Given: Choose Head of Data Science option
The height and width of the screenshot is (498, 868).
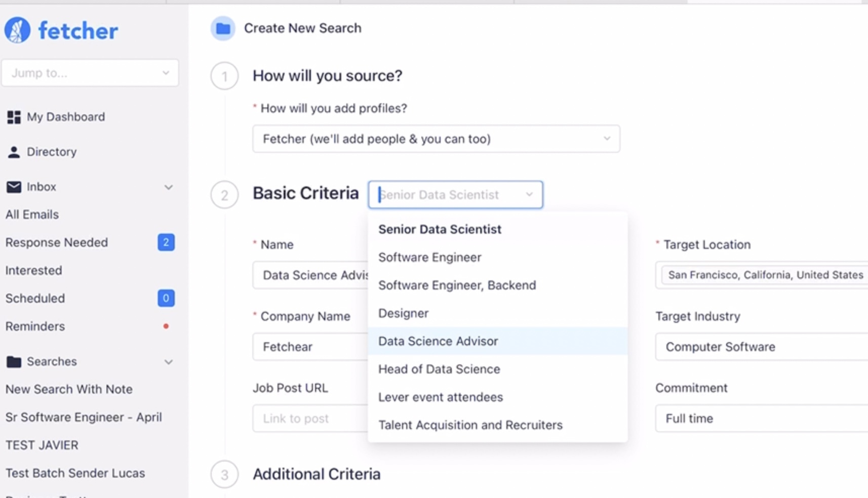Looking at the screenshot, I should [439, 369].
